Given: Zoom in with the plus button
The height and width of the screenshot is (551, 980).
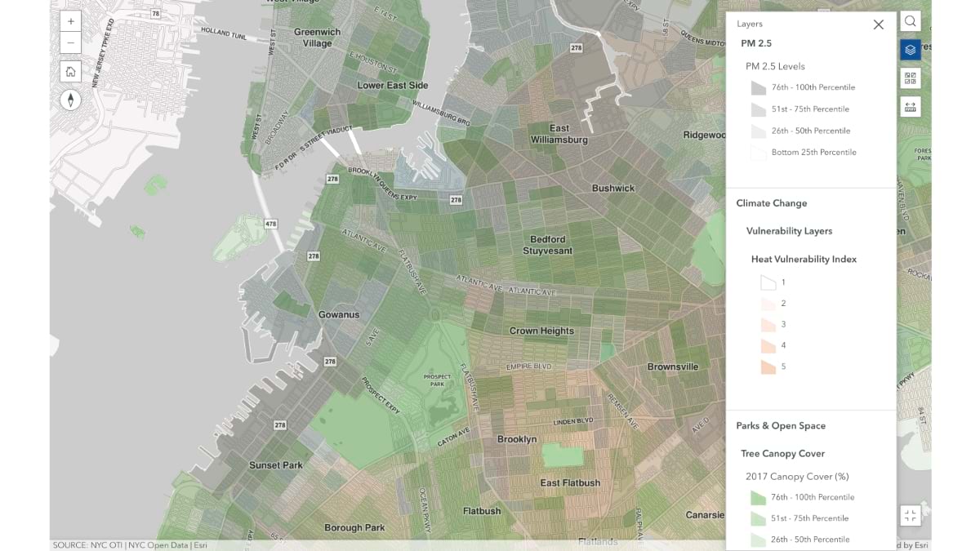Looking at the screenshot, I should [x=71, y=22].
